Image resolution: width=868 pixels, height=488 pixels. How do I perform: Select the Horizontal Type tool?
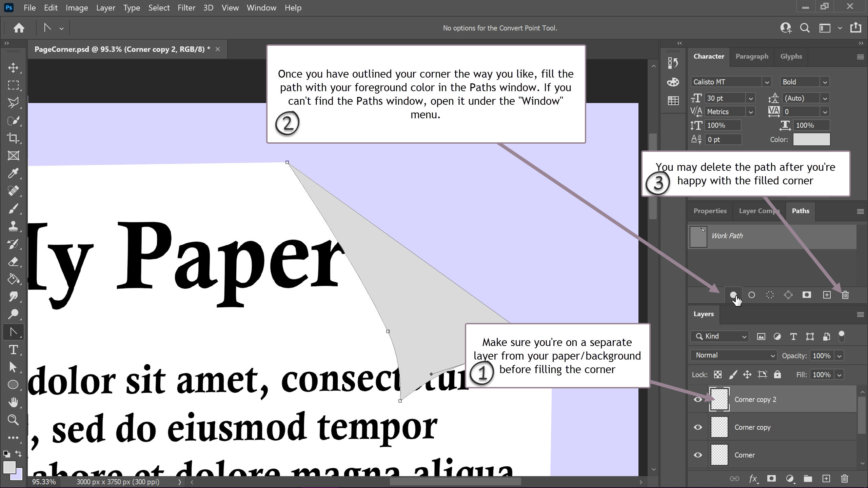13,349
